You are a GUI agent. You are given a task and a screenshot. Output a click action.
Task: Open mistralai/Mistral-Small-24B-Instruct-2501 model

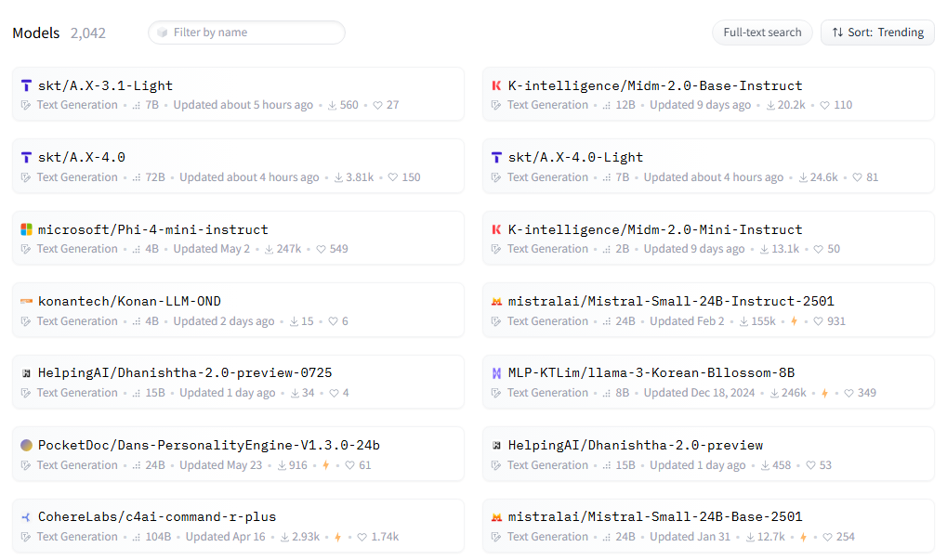[x=671, y=301]
